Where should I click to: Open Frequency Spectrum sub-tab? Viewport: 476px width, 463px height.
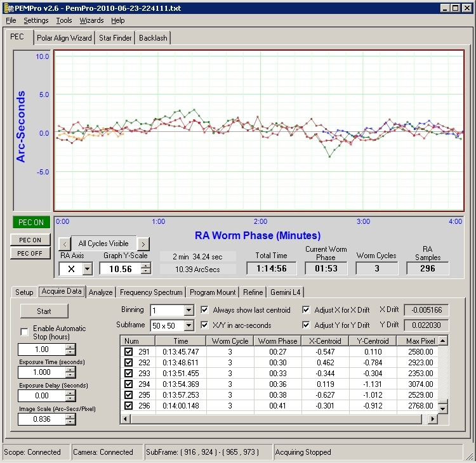(151, 292)
